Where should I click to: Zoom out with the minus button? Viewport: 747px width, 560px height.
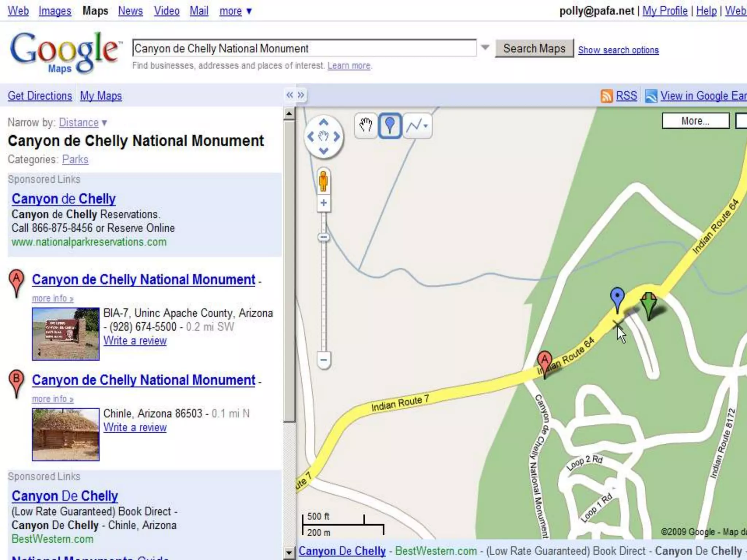(324, 360)
